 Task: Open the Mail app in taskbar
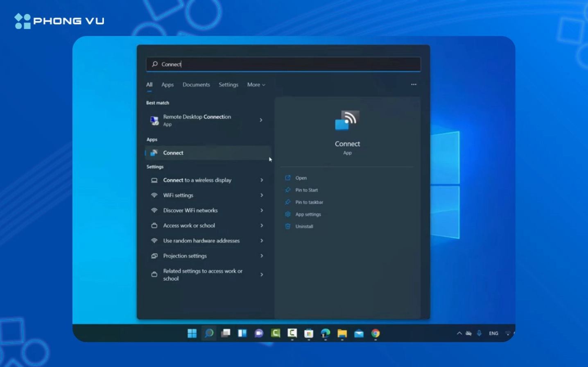click(359, 333)
